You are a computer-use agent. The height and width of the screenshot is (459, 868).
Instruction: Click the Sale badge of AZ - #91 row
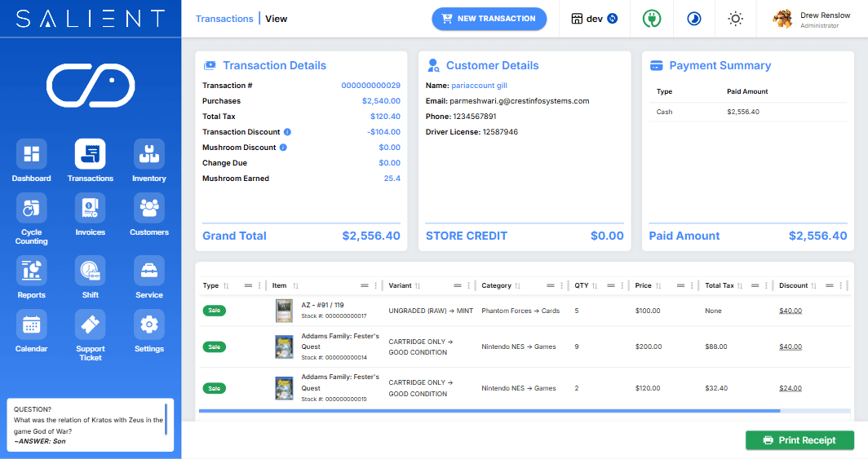click(215, 311)
